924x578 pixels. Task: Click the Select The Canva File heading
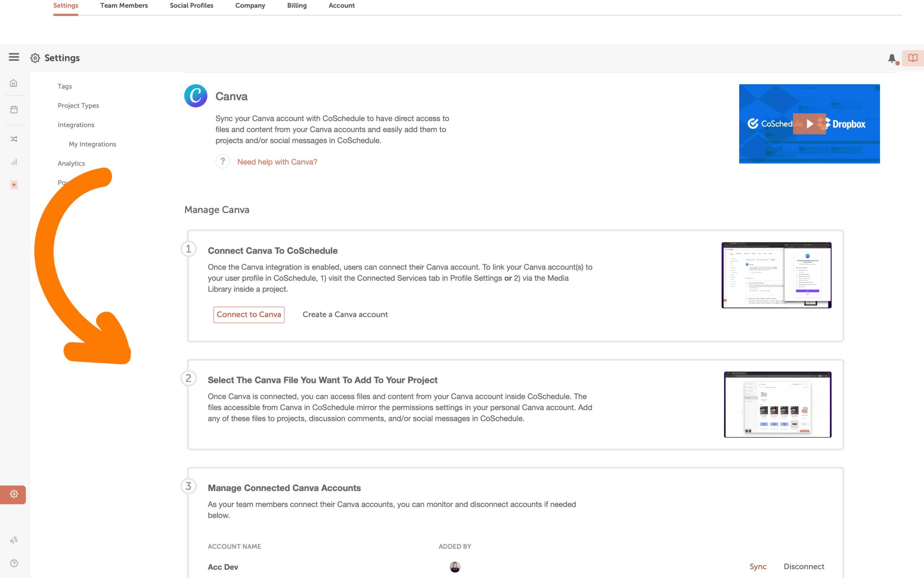[323, 380]
